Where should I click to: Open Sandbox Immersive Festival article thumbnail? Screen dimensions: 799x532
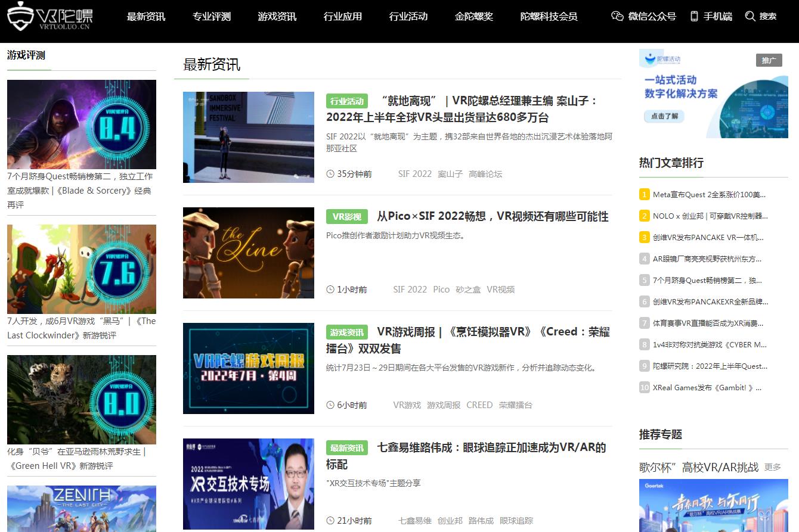click(249, 137)
